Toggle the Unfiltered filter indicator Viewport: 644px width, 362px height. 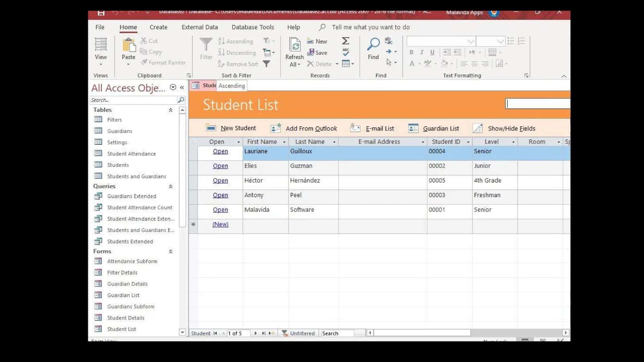pyautogui.click(x=298, y=333)
